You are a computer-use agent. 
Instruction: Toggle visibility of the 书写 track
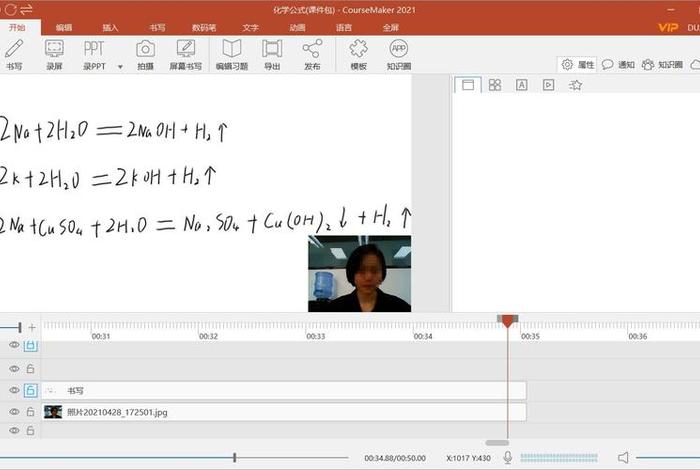[14, 390]
